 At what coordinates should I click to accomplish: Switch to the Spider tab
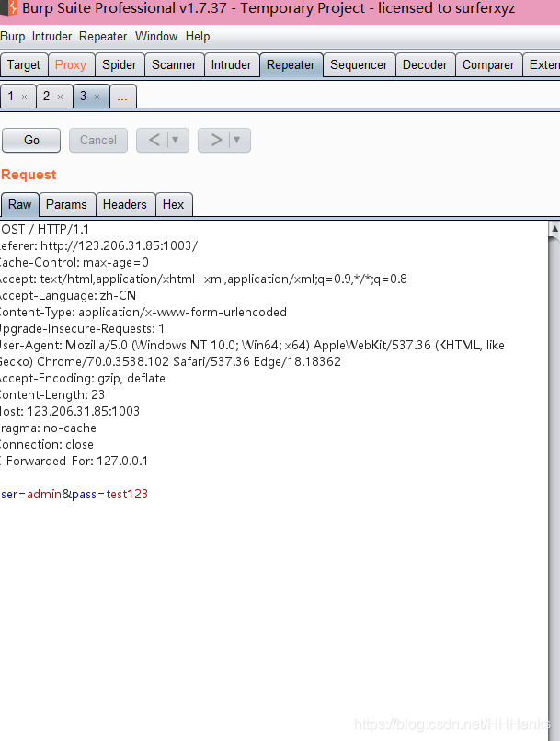[120, 64]
